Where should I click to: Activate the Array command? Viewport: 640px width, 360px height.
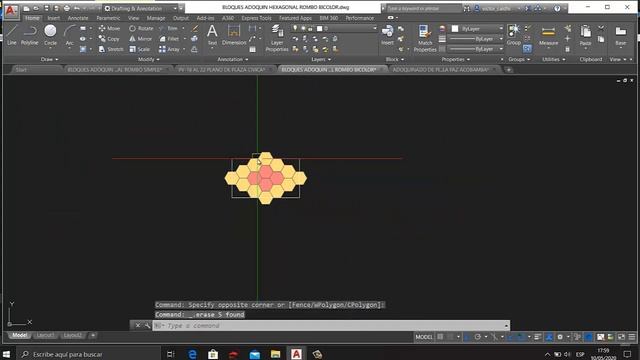click(169, 49)
